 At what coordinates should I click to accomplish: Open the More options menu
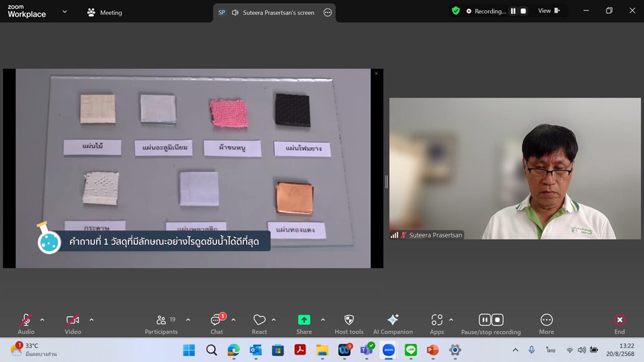pyautogui.click(x=546, y=323)
